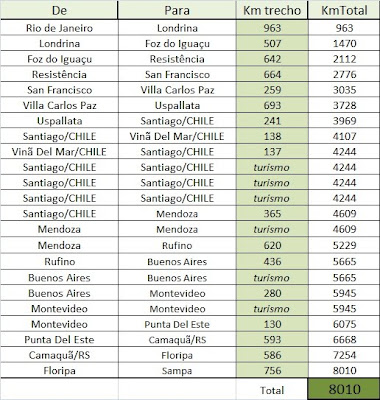Click the 'KmTotal' header cell

[x=344, y=10]
